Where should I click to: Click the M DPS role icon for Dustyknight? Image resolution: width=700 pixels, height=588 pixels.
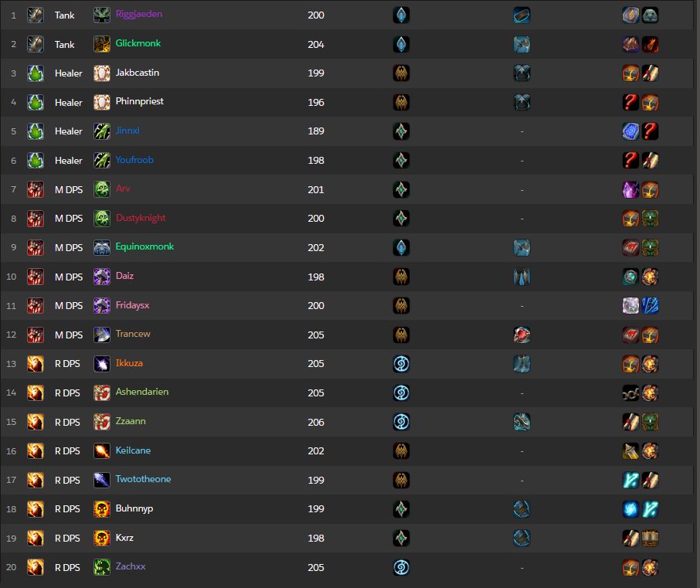pyautogui.click(x=36, y=219)
